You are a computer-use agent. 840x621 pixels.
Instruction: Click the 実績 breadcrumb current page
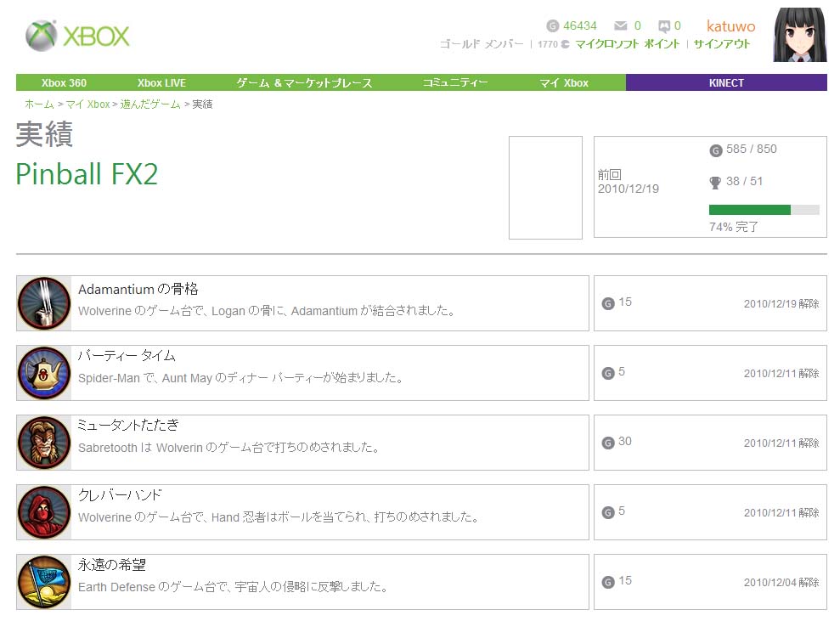(202, 104)
